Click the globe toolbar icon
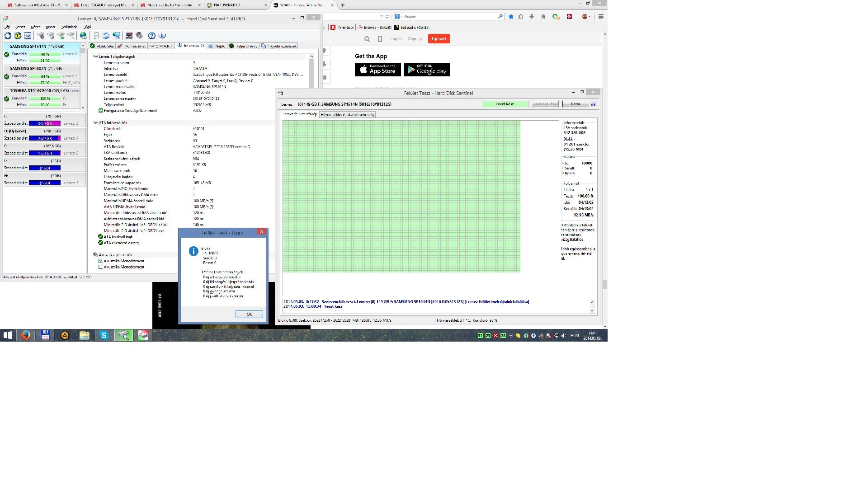868x488 pixels. point(83,36)
